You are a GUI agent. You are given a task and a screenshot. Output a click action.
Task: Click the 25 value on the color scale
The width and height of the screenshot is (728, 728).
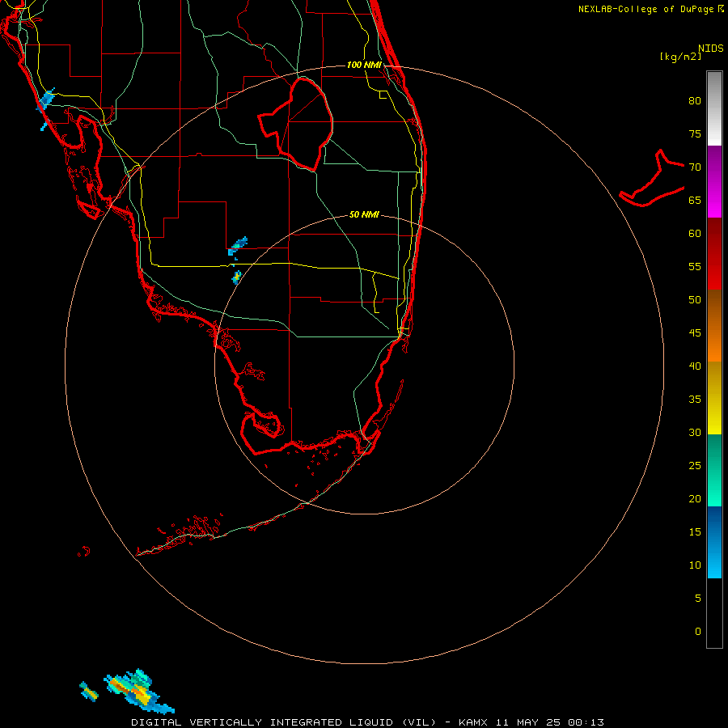(x=695, y=465)
